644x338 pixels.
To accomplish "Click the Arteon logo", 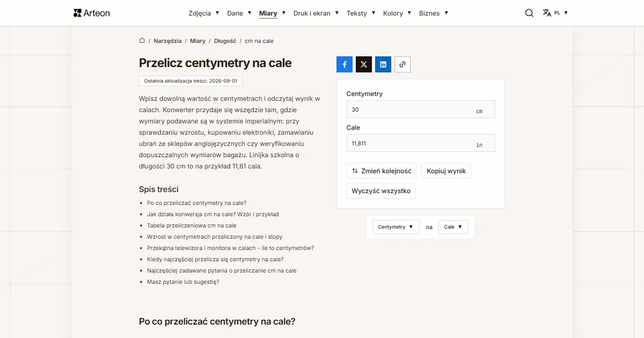I will [x=92, y=13].
